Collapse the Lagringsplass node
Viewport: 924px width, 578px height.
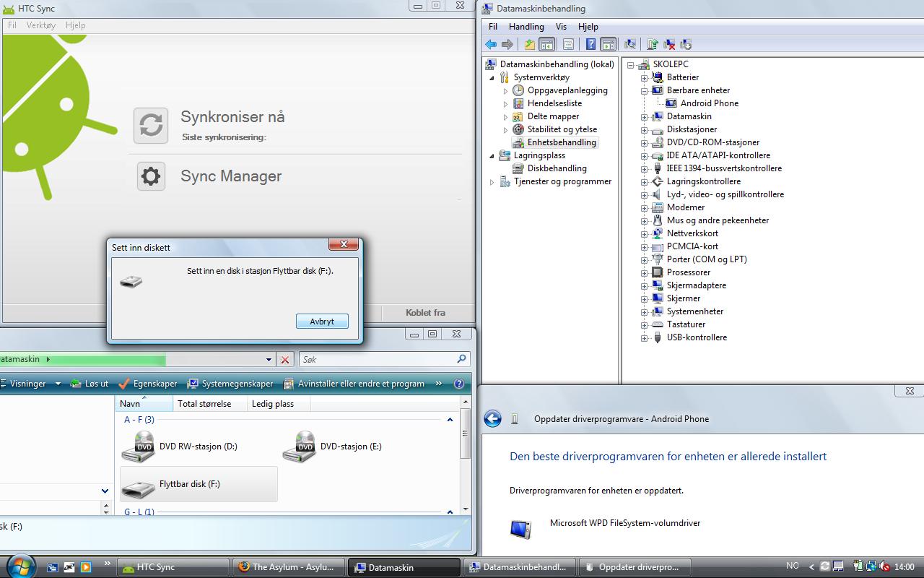click(492, 156)
